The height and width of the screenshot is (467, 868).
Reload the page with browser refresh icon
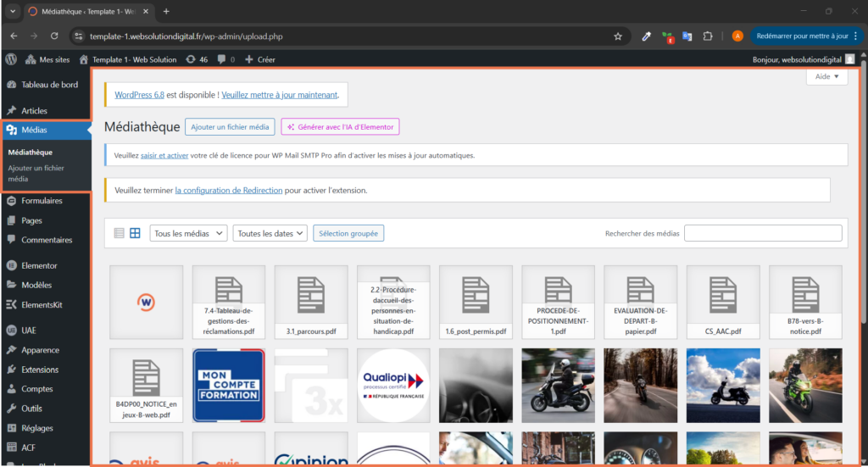point(54,36)
